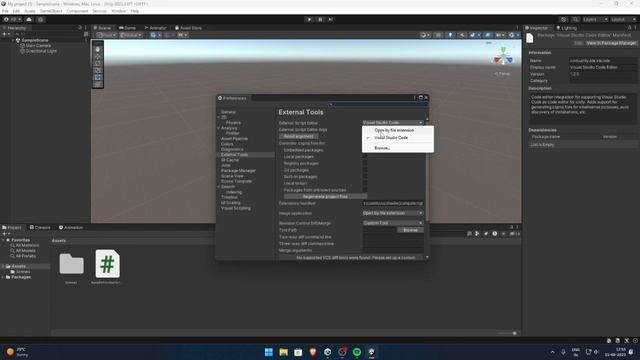Select the highlighted Rect tool in Scene toolbar
The image size is (640, 360).
[98, 77]
